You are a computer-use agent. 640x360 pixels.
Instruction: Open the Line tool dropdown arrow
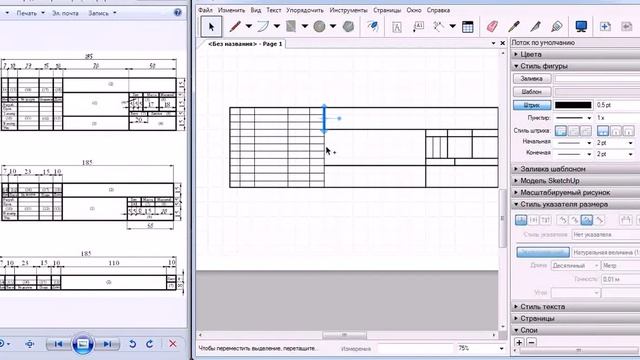tap(248, 27)
